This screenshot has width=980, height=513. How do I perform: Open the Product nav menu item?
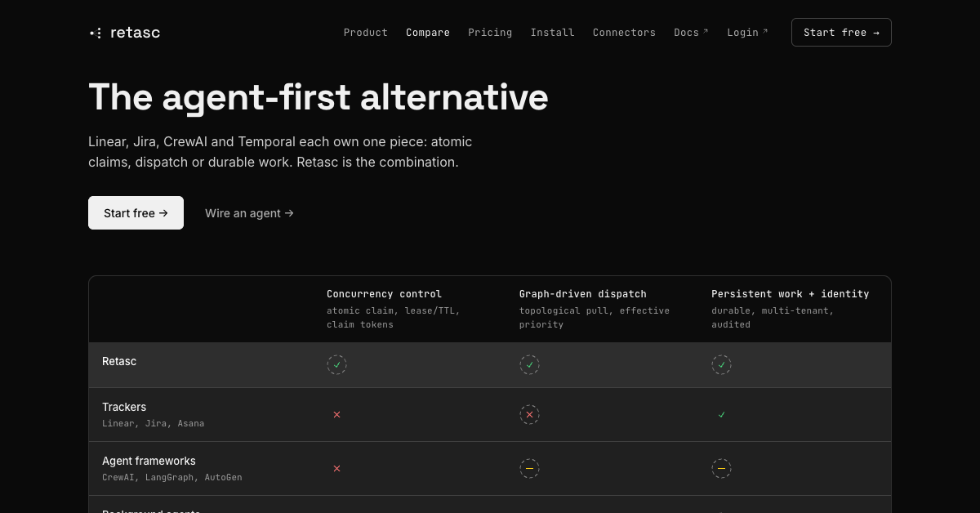coord(365,33)
